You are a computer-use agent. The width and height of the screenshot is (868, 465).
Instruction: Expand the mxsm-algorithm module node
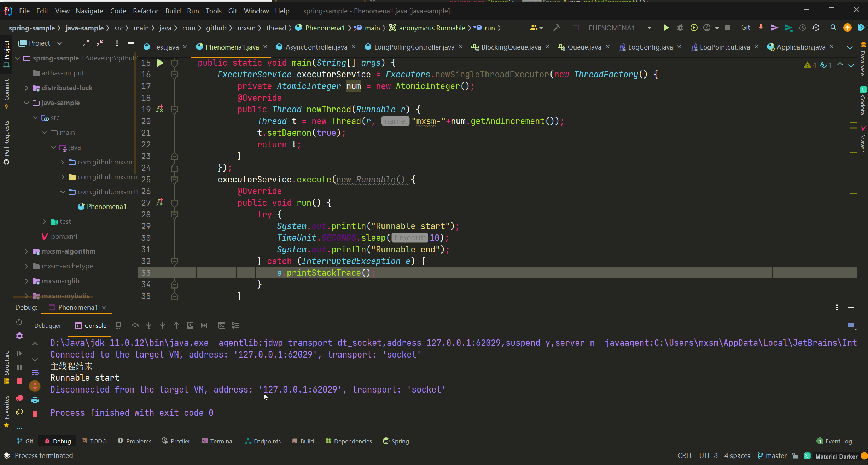(x=27, y=251)
